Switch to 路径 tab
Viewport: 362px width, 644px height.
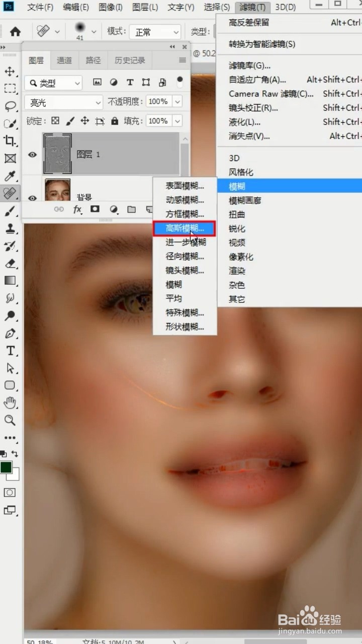(93, 60)
